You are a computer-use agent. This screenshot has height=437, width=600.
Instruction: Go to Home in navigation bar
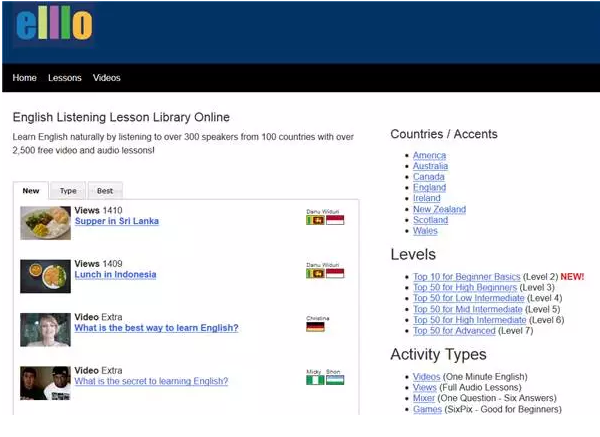(24, 78)
